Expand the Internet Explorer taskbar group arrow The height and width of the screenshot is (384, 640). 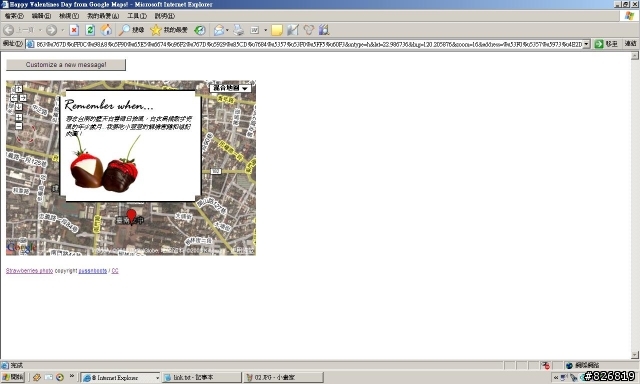coord(157,378)
